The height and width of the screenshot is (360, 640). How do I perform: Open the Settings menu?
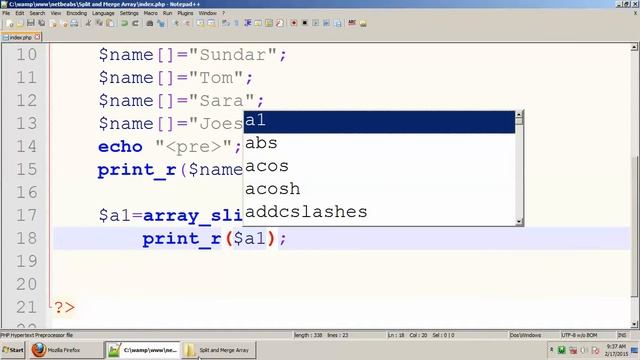pos(129,13)
